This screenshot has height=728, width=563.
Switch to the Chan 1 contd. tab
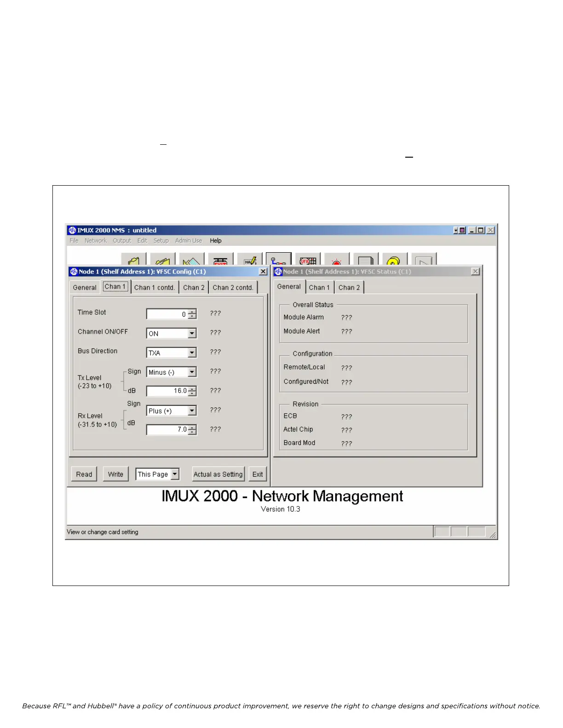coord(155,287)
